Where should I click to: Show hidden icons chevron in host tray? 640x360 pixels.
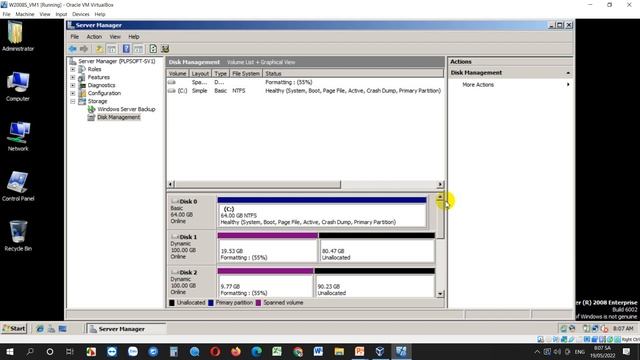click(537, 351)
